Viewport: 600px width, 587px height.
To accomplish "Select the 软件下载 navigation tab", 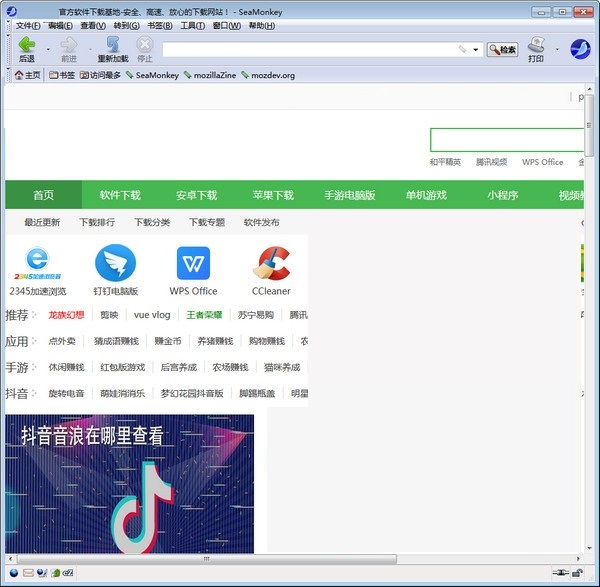I will (x=120, y=195).
